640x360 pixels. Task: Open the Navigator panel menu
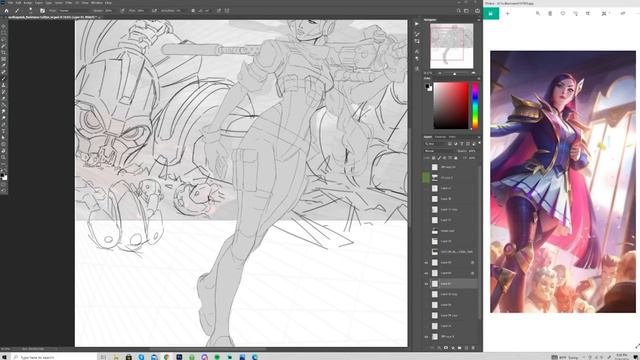click(x=479, y=20)
